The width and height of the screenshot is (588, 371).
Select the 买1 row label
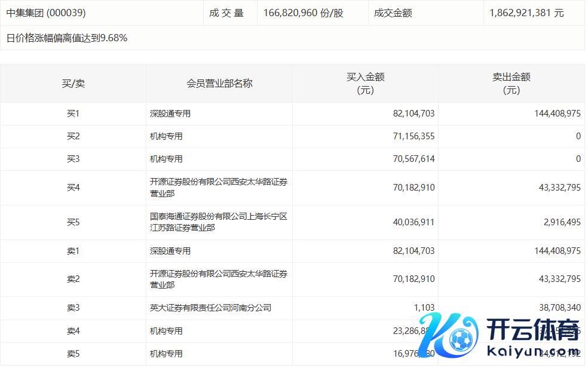[73, 114]
